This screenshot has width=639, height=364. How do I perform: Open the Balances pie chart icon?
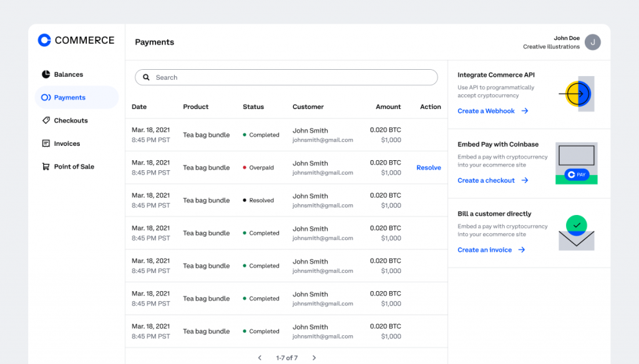[x=46, y=74]
